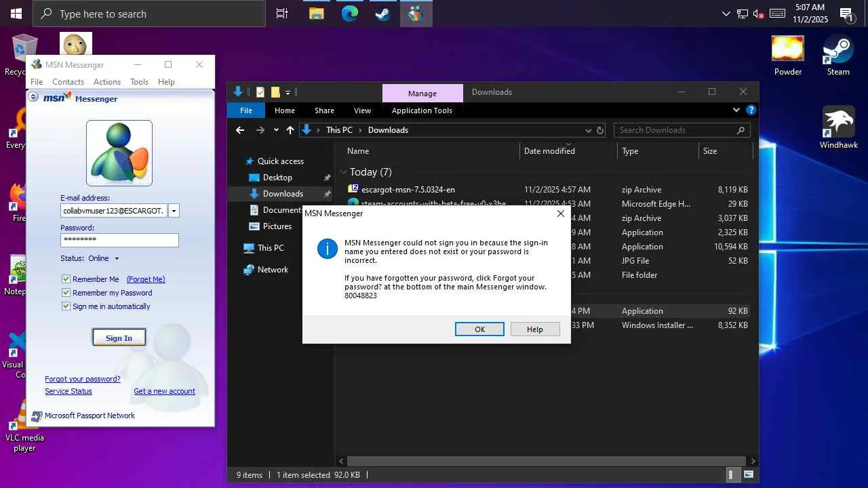The width and height of the screenshot is (868, 488).
Task: Click the Forgot your password? link
Action: [x=83, y=379]
